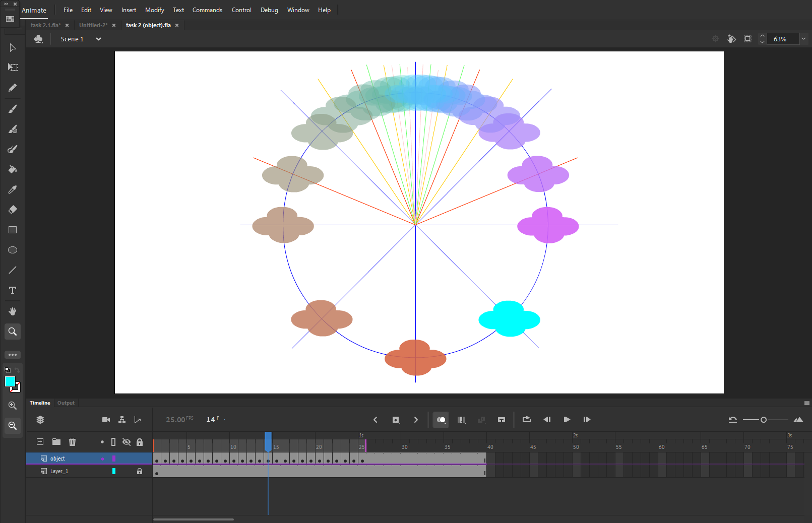Image resolution: width=812 pixels, height=523 pixels.
Task: Toggle clip content outside stage
Action: tap(748, 39)
